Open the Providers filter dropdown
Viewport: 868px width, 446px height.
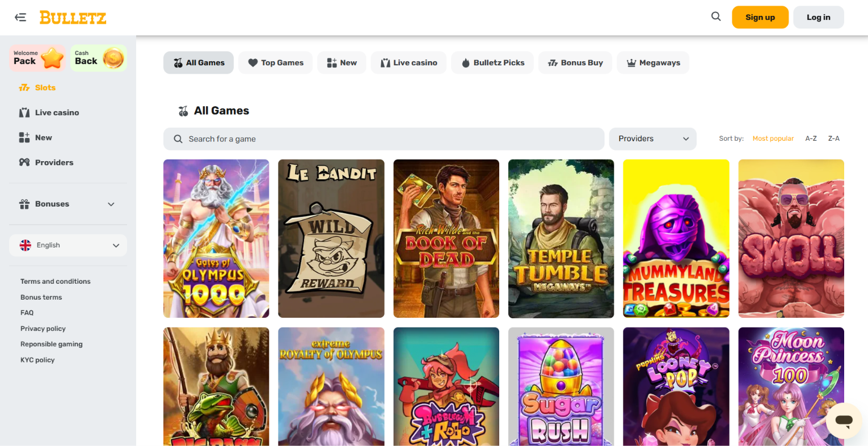pos(653,138)
